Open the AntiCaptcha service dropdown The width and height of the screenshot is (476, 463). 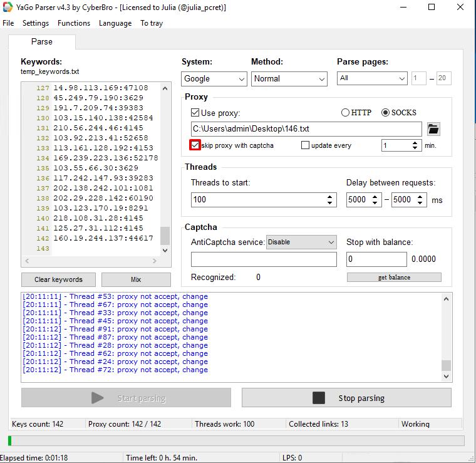[x=301, y=242]
